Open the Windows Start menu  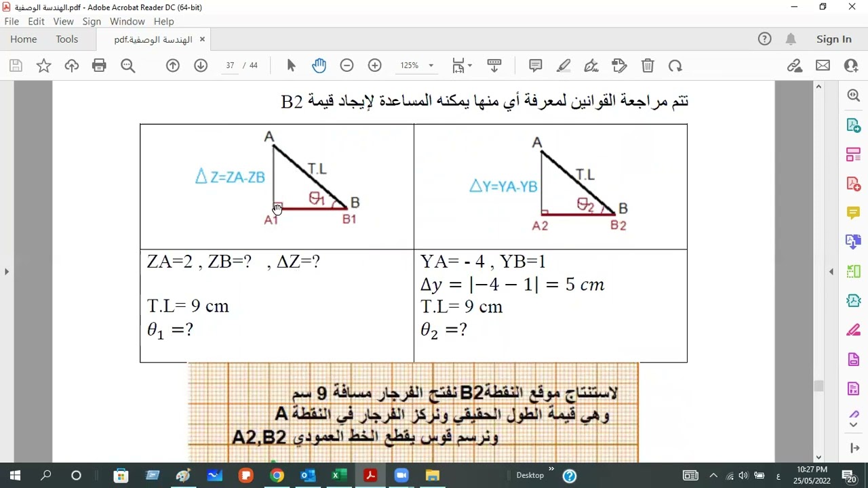point(15,476)
